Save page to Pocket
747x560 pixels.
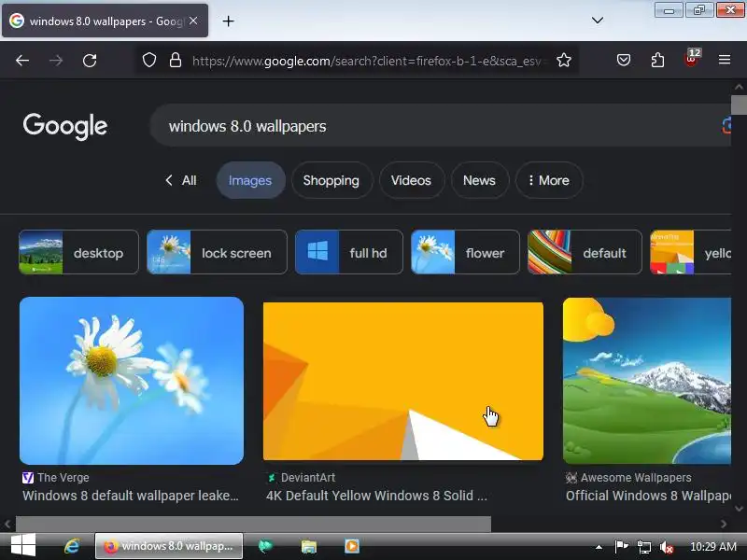click(x=624, y=60)
